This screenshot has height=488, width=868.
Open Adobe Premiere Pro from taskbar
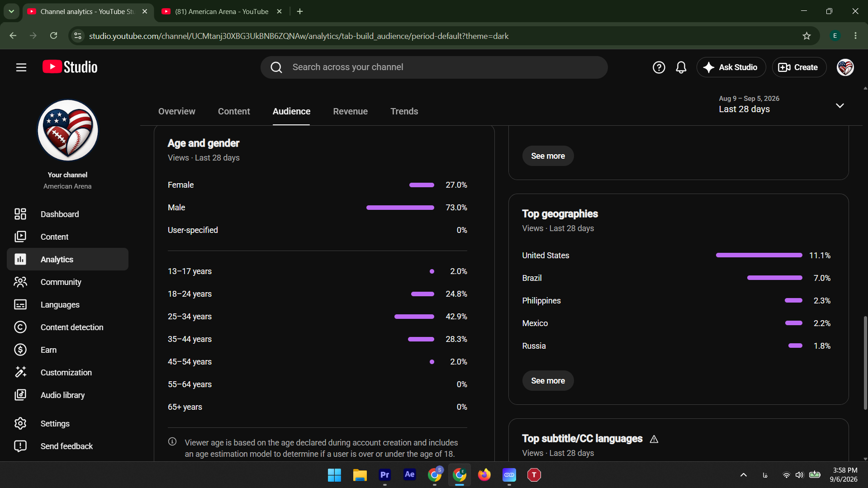(384, 475)
